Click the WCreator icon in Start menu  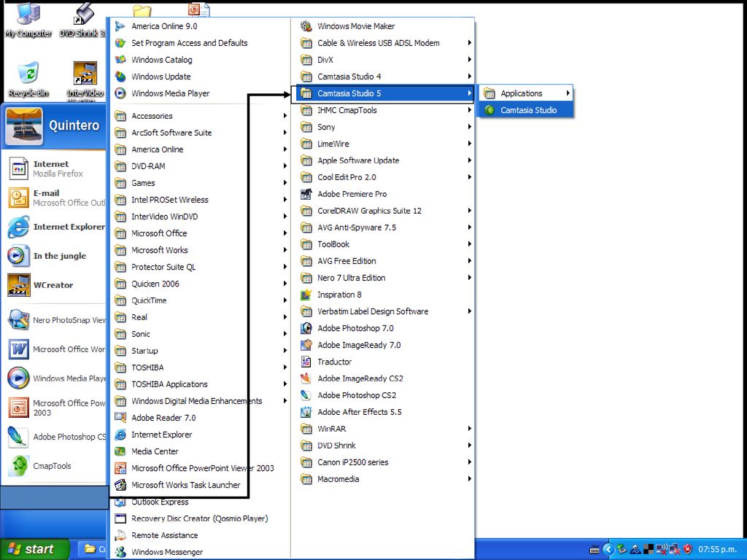[x=18, y=285]
